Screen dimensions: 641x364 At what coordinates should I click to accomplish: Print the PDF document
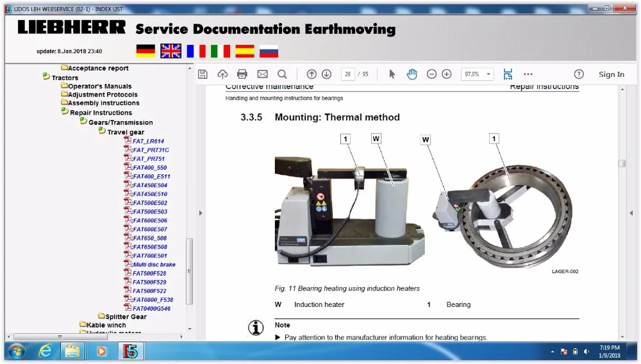[x=242, y=74]
